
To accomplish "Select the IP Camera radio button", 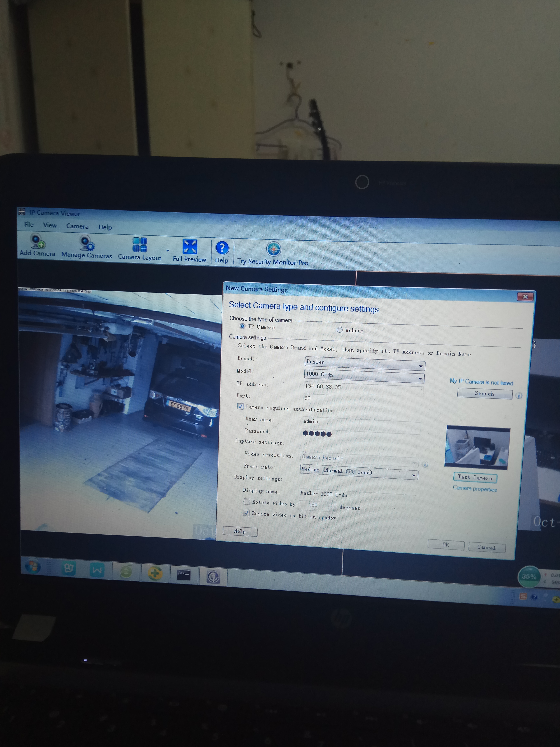I will pos(242,326).
